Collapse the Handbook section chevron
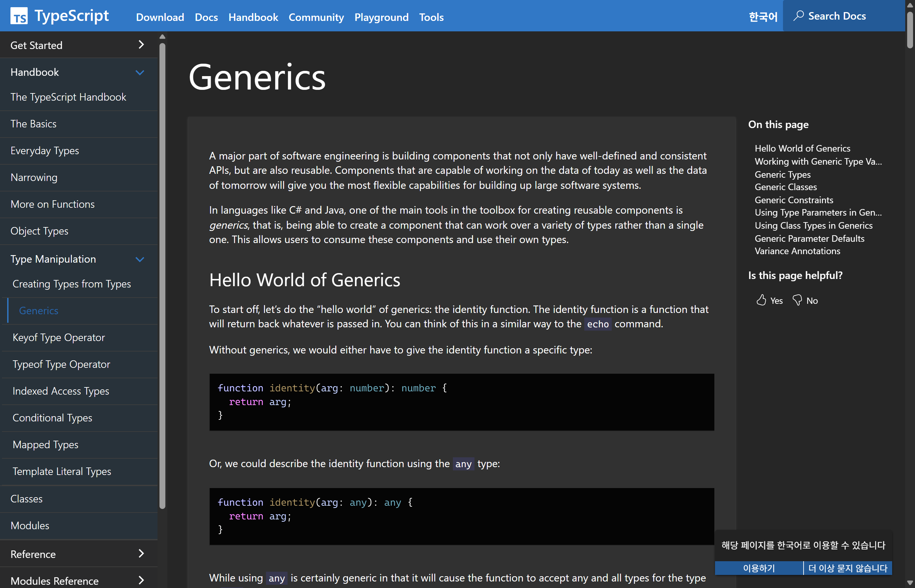915x588 pixels. click(x=140, y=72)
